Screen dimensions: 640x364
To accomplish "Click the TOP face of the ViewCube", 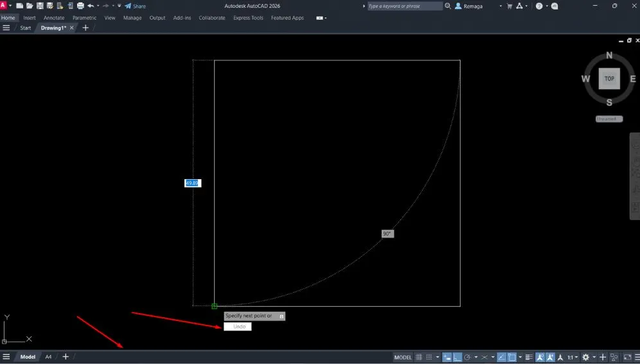I will (x=609, y=78).
